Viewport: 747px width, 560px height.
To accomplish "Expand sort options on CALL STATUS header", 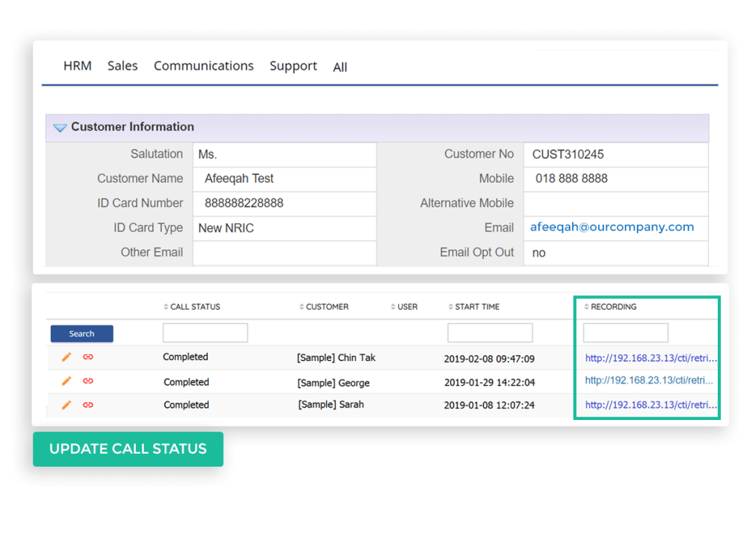I will click(x=166, y=306).
